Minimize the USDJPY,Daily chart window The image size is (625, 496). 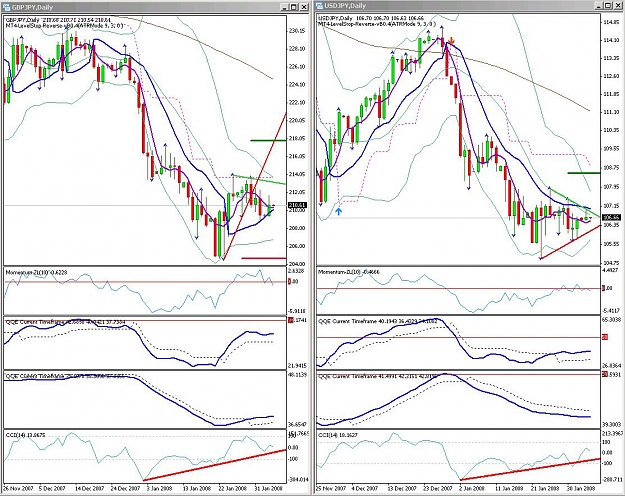(599, 5)
